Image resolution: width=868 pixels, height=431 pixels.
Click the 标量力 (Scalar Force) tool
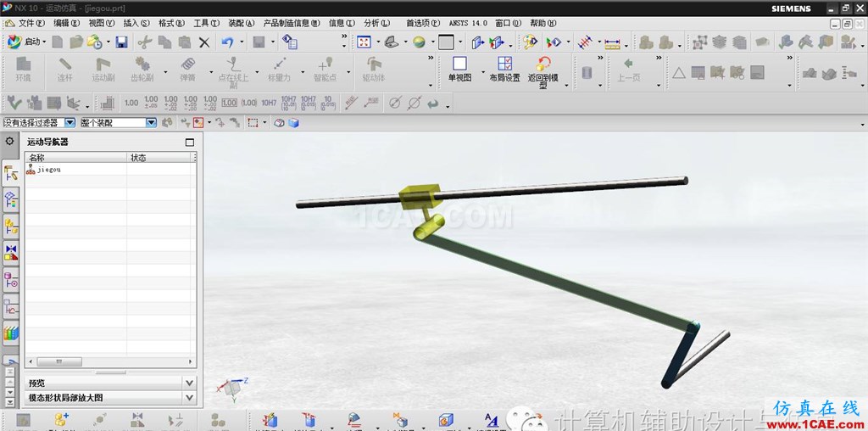pyautogui.click(x=279, y=70)
